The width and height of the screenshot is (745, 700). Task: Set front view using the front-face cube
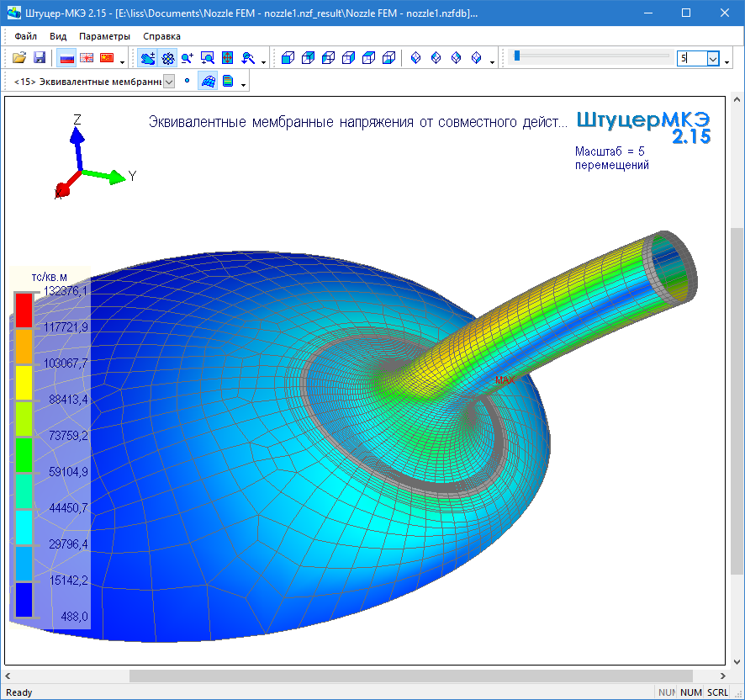tap(288, 58)
